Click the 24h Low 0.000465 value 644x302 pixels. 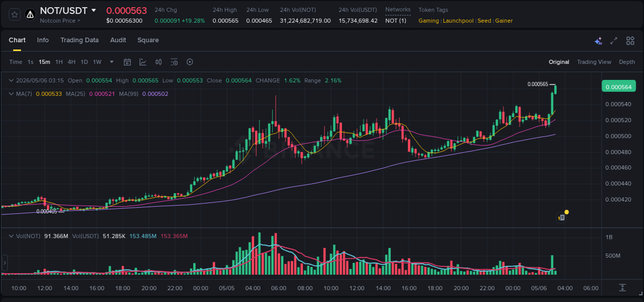click(259, 21)
